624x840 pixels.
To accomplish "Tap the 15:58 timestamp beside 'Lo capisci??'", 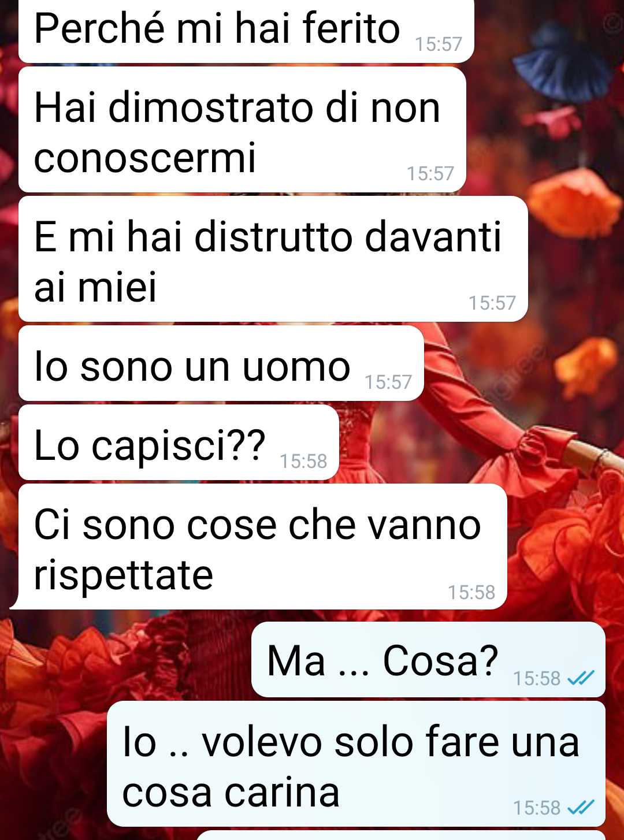I will [303, 461].
